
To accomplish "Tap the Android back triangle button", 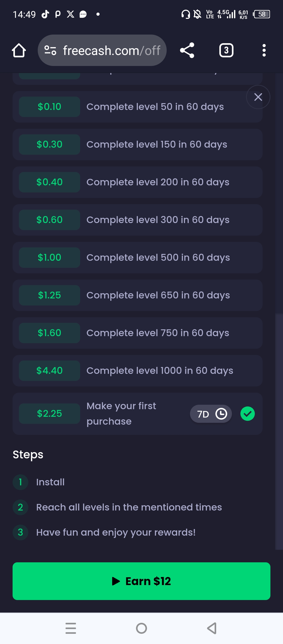I will coord(212,628).
